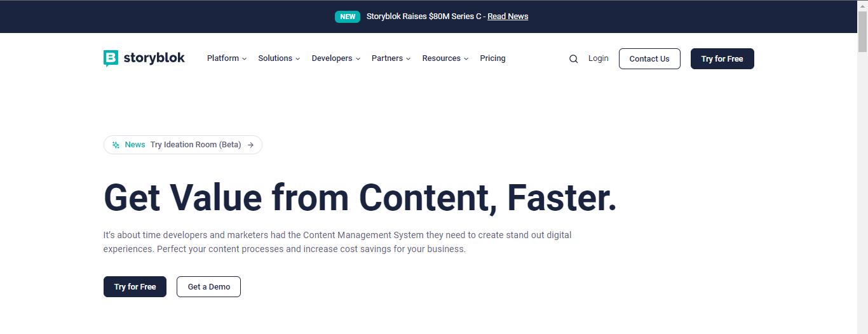Expand the Developers menu chevron

[358, 59]
